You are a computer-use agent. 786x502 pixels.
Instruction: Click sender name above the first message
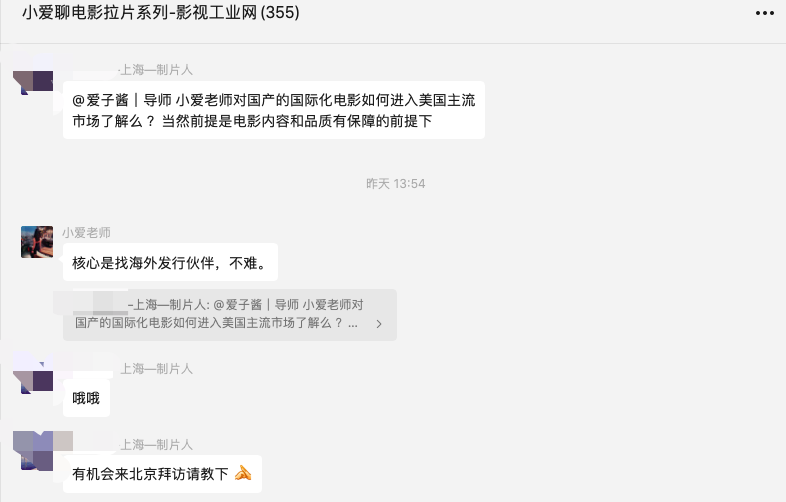pos(156,70)
